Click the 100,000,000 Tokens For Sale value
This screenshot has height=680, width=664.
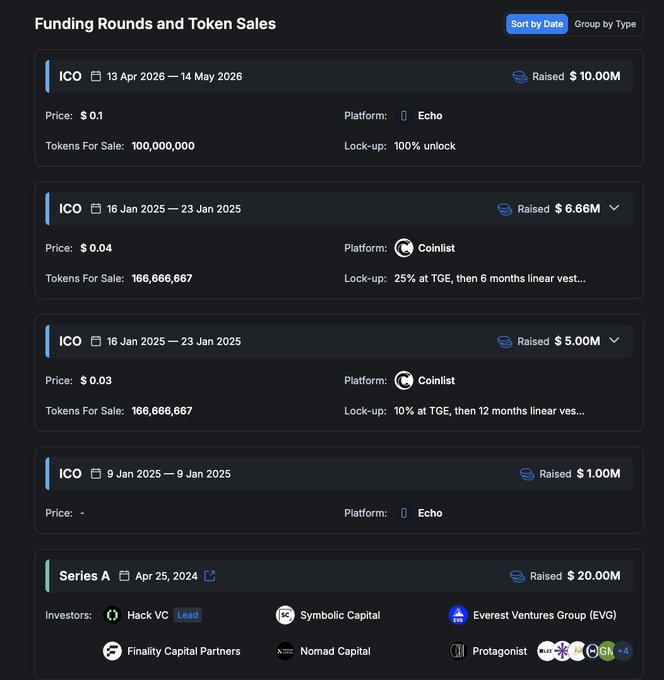click(x=163, y=146)
